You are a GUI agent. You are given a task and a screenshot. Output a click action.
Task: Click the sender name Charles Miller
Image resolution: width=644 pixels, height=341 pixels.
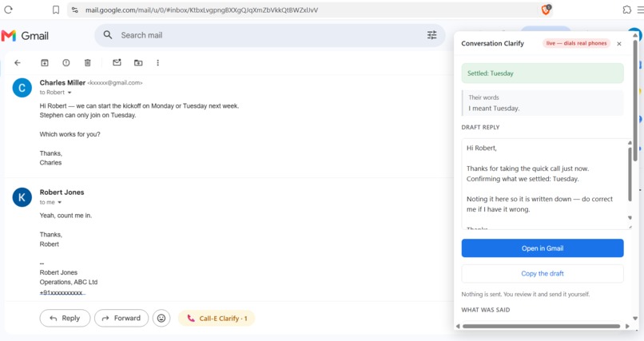[62, 82]
